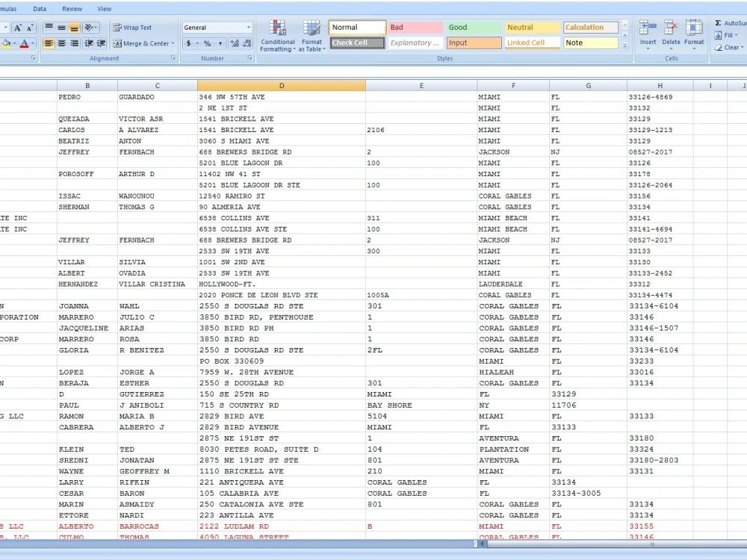747x560 pixels.
Task: Click the Increase Indent icon
Action: click(101, 43)
